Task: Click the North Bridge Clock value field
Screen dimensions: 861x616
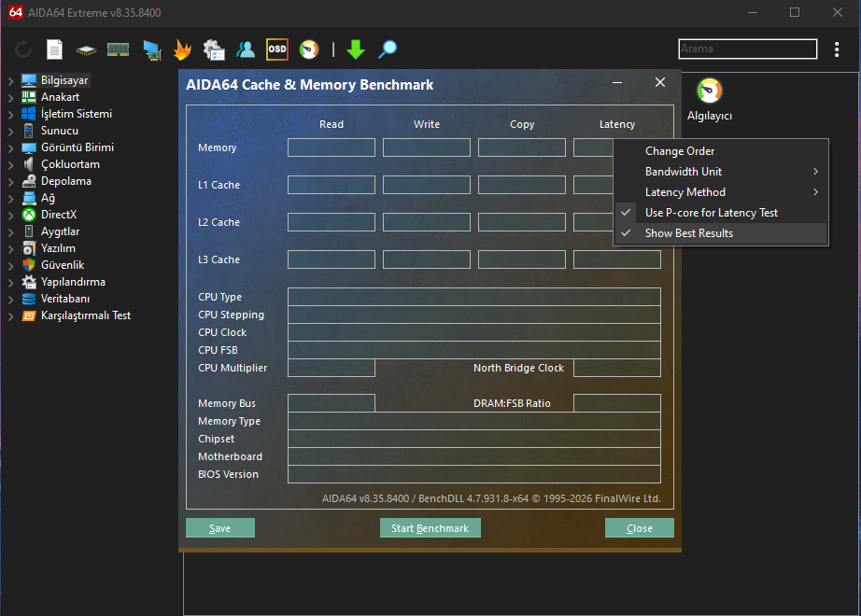Action: tap(616, 368)
